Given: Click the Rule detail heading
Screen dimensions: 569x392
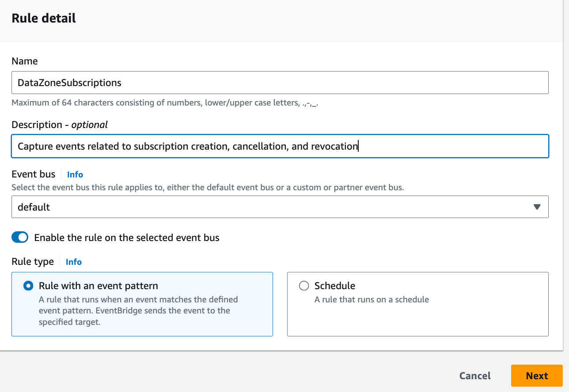Looking at the screenshot, I should pos(44,18).
